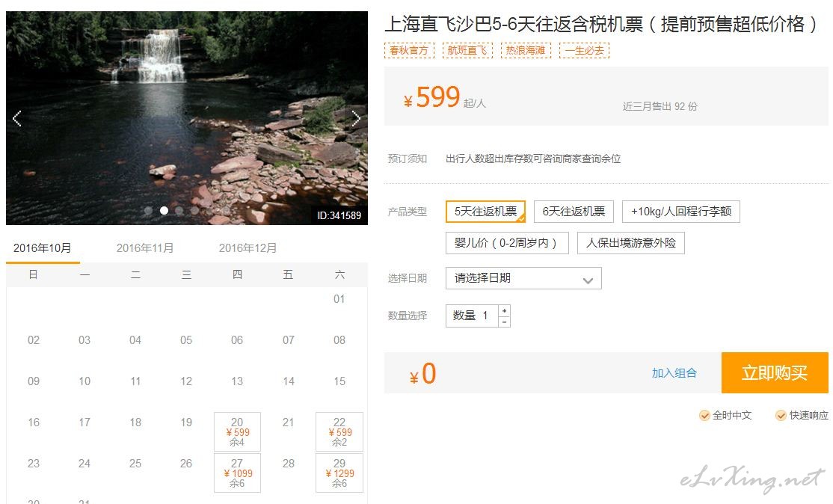Switch to the 2016年10月 calendar tab
This screenshot has width=833, height=504.
[43, 248]
